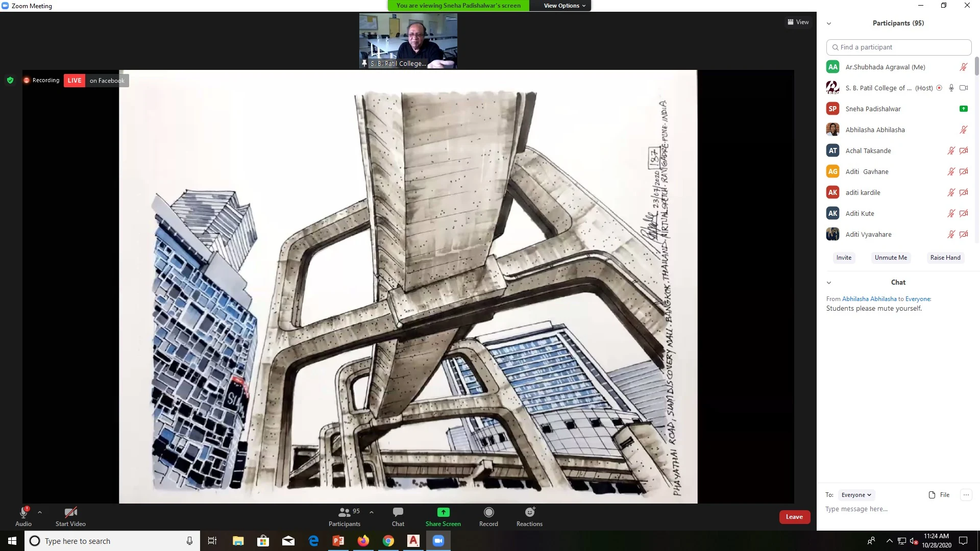Click the Zoom icon in the taskbar
Viewport: 980px width, 551px height.
(x=438, y=541)
